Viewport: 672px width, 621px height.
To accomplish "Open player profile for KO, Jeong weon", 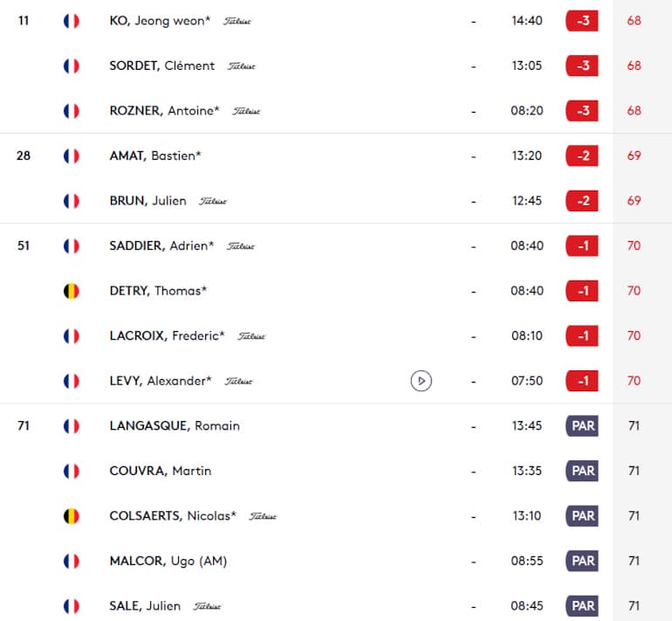I will click(x=160, y=21).
